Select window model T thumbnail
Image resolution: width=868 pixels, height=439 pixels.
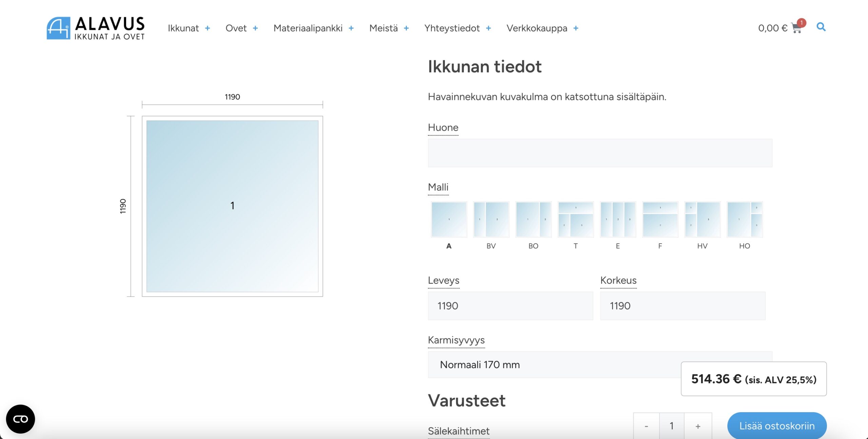[575, 219]
